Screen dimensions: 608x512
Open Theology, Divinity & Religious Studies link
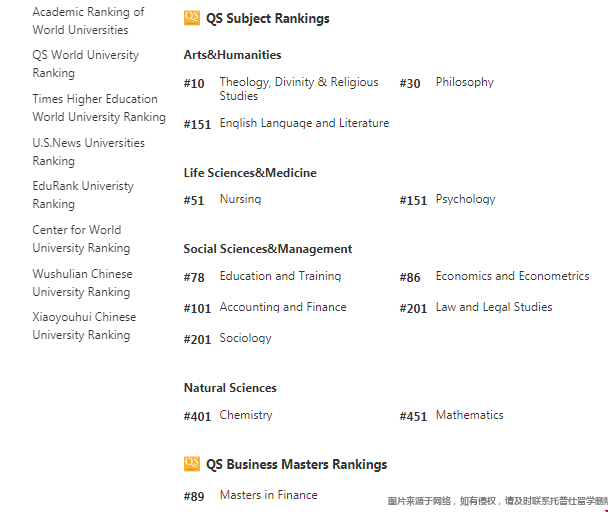coord(299,89)
